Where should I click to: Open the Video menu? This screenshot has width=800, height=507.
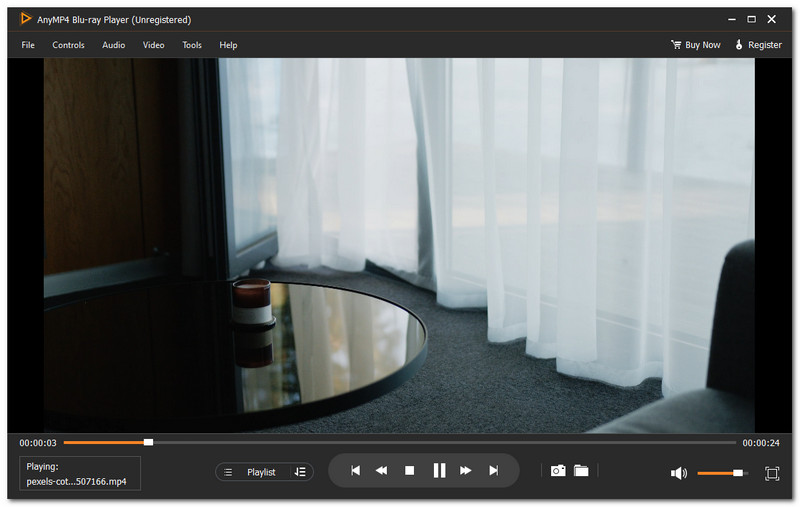tap(154, 45)
